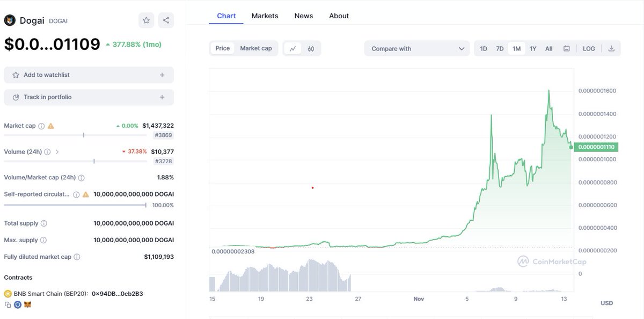Click the blue shield contract verification icon
Screen dimensions: 644x319
[18, 305]
